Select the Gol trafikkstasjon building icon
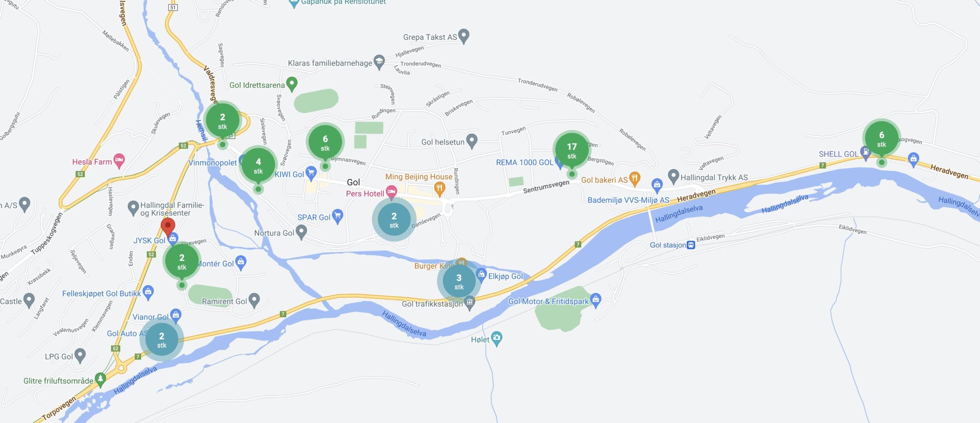Viewport: 980px width, 423px height. [x=469, y=303]
